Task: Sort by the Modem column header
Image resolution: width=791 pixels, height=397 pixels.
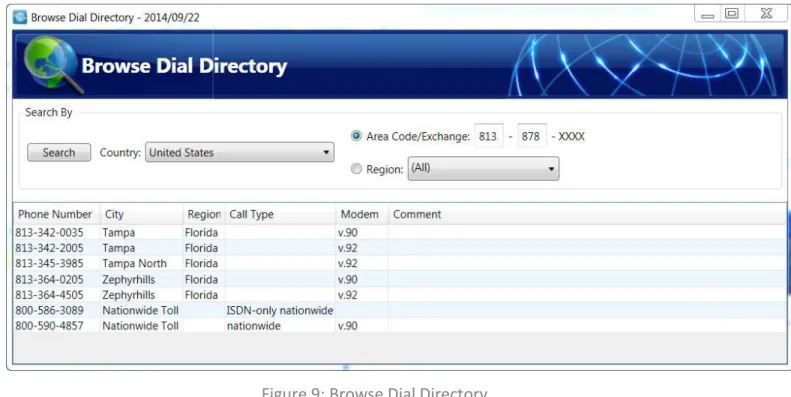Action: pyautogui.click(x=362, y=214)
